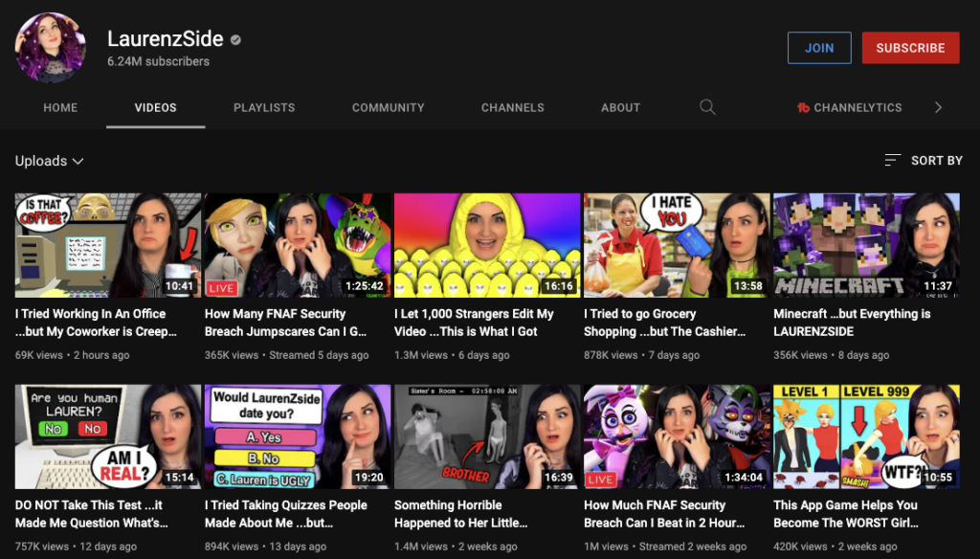Click '894K views • 13 days ago'
Viewport: 980px width, 559px height.
266,547
